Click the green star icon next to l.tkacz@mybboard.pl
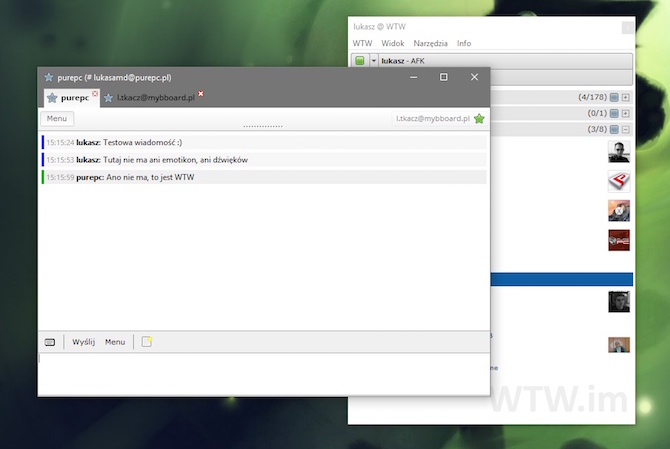The height and width of the screenshot is (449, 670). click(479, 119)
